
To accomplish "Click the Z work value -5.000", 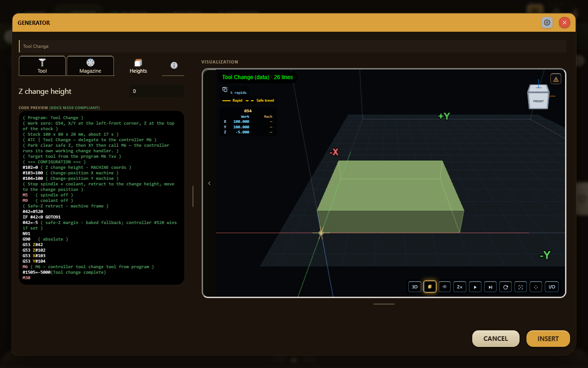I will pyautogui.click(x=242, y=132).
